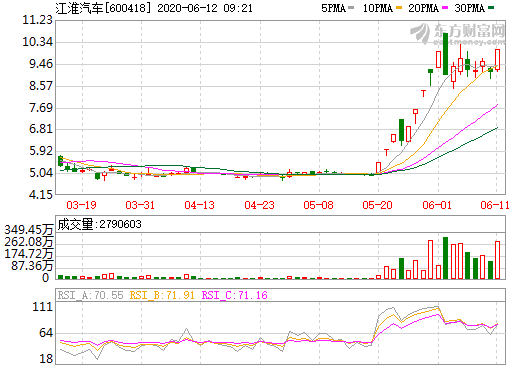Select the 9.46 price axis value
This screenshot has height=365, width=520.
[41, 64]
